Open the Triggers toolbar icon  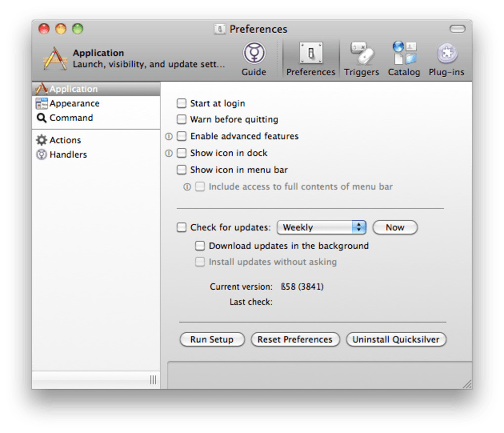pyautogui.click(x=362, y=58)
